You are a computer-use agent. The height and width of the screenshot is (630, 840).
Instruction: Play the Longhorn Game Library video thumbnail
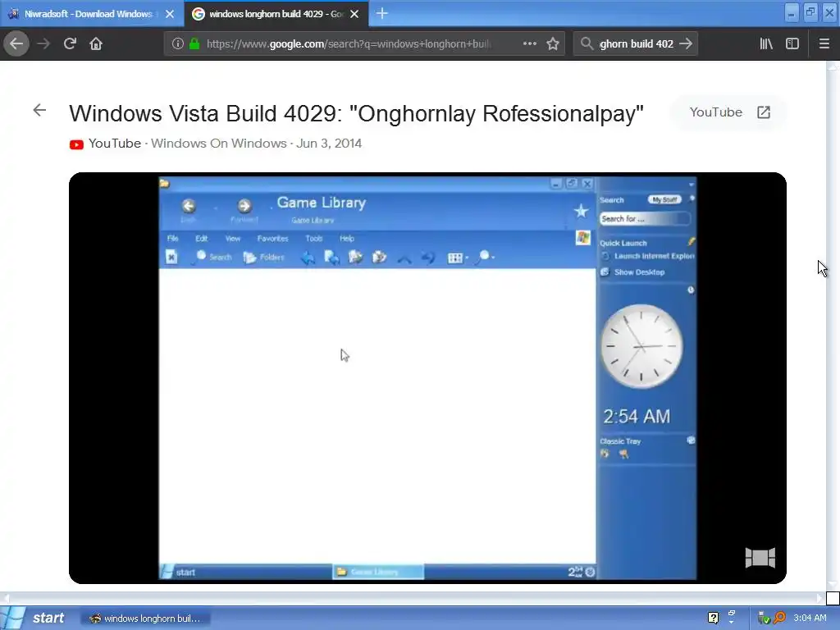(427, 377)
